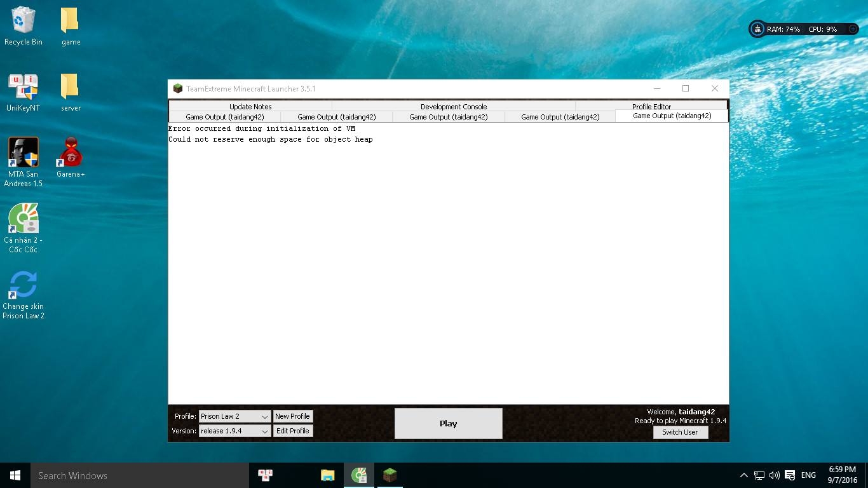Open the Windows Start menu
868x488 pixels.
pos(15,475)
